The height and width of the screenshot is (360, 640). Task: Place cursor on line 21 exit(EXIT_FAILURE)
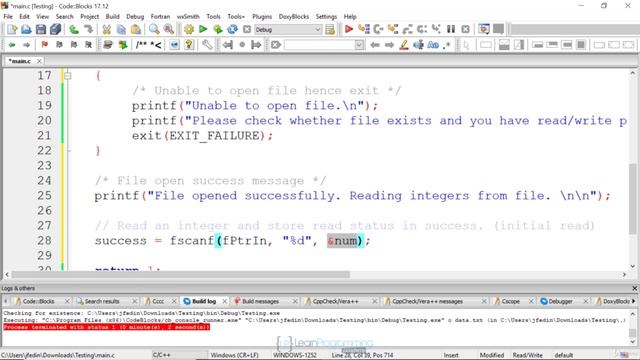point(202,136)
